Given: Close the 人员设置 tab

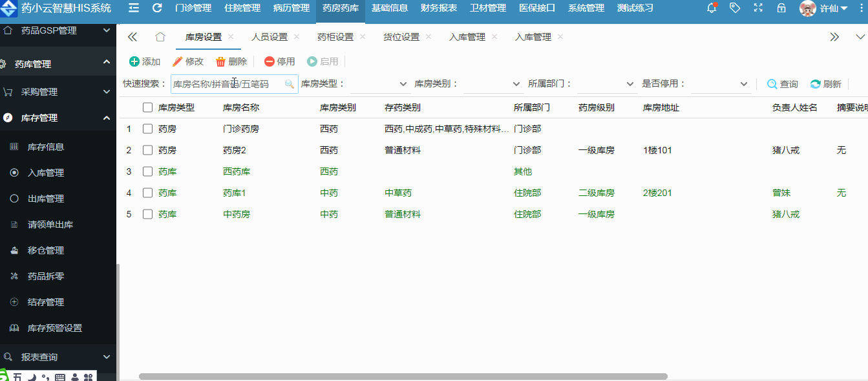Looking at the screenshot, I should pyautogui.click(x=297, y=37).
